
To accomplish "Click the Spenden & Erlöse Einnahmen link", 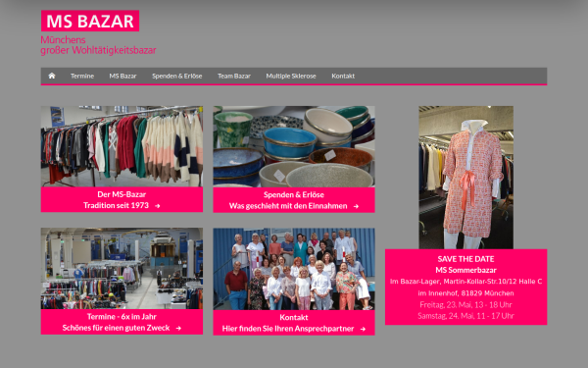I will (x=294, y=200).
